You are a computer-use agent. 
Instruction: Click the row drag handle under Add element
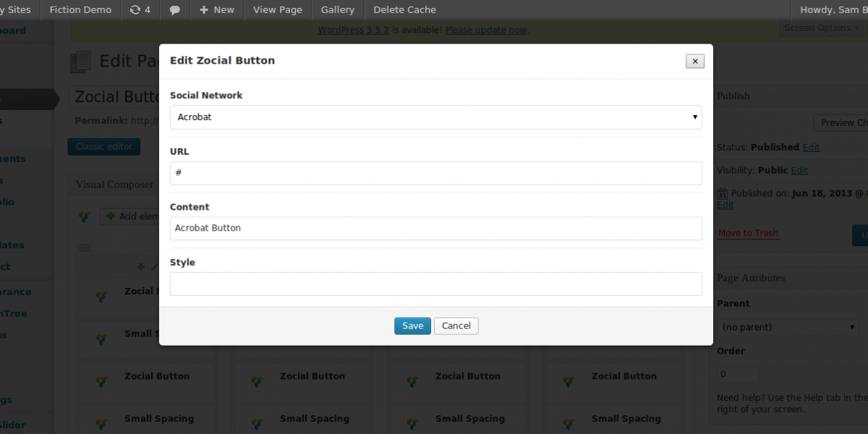tap(85, 247)
